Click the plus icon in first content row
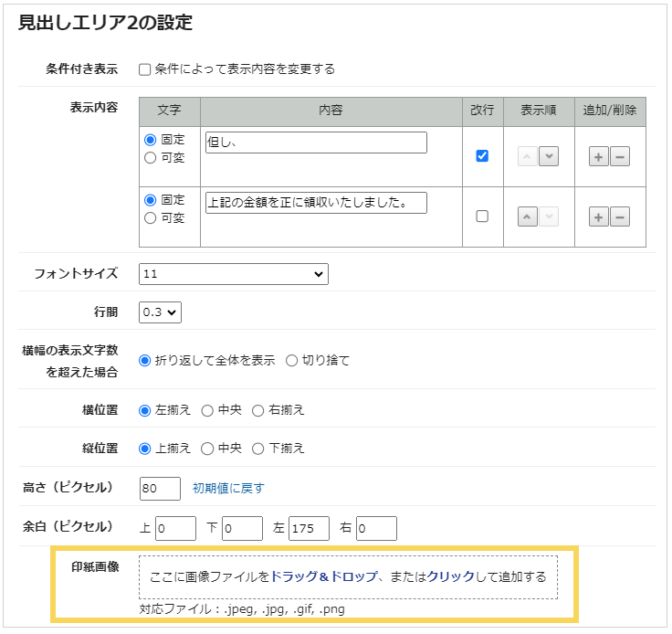The image size is (672, 634). click(x=598, y=156)
